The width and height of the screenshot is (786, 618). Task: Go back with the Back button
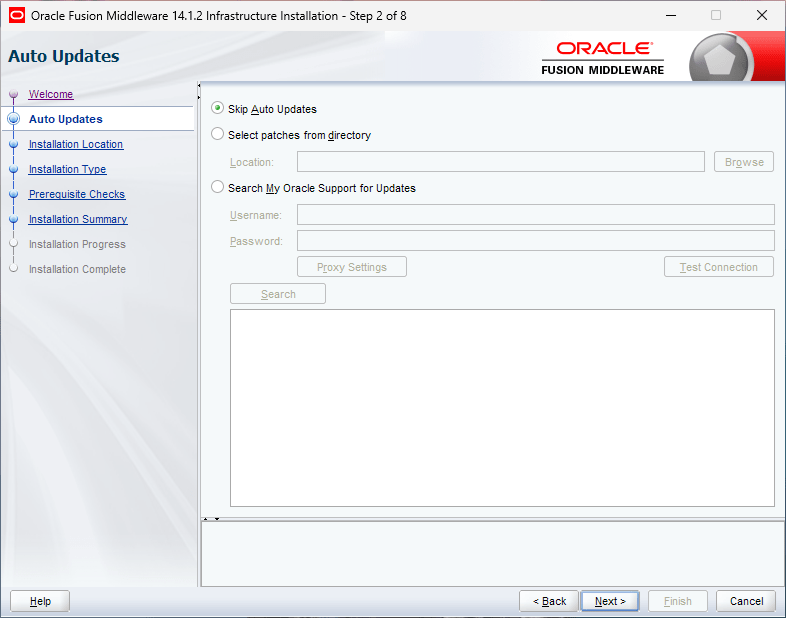pos(549,601)
